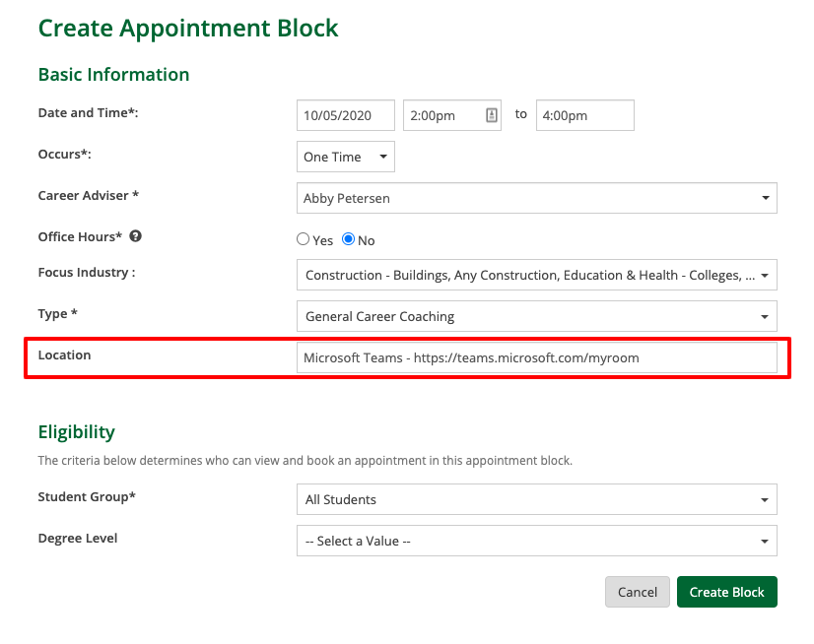Click the date field showing 10/05/2020

[345, 115]
